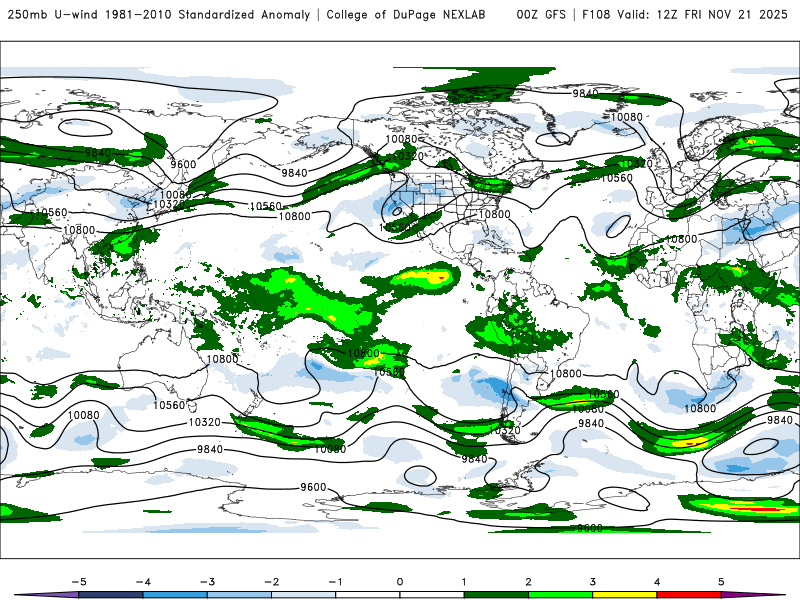
Task: Click the '9600' contour label over eastern Siberia
Action: pos(183,164)
